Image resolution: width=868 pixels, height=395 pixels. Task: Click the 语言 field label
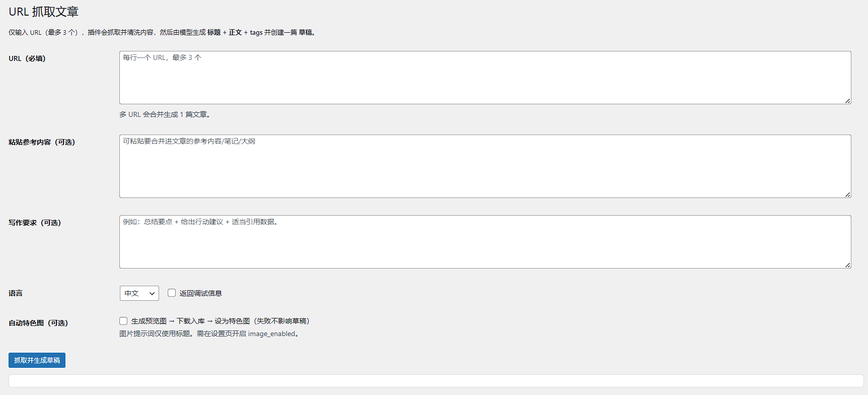click(x=16, y=293)
